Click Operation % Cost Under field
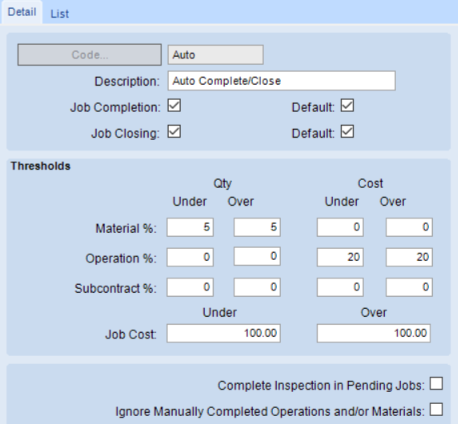Screen dimensions: 458x424 [340, 257]
